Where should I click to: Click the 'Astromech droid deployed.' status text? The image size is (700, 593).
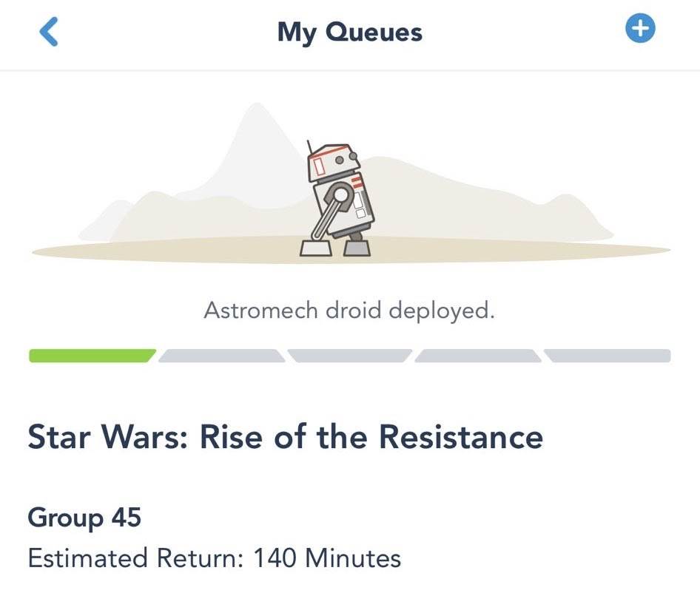pos(349,311)
